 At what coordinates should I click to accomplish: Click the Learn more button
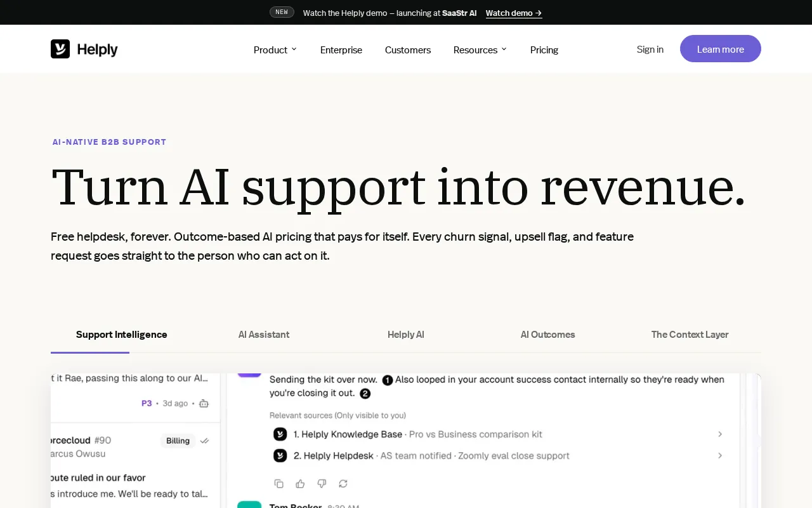tap(721, 49)
